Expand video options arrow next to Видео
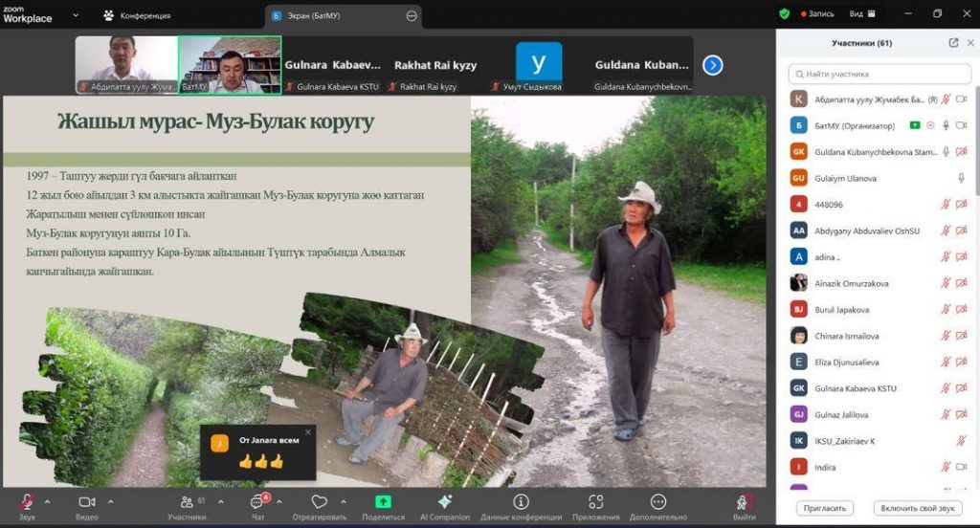 pos(110,500)
